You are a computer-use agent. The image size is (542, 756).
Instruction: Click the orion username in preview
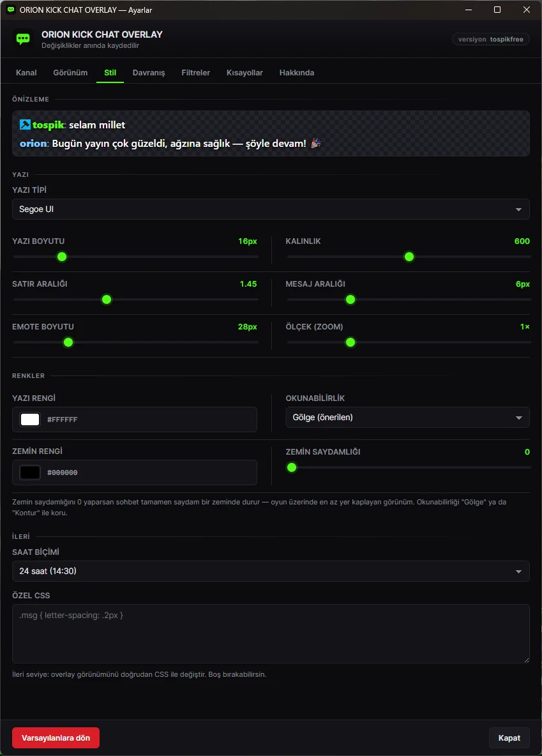pyautogui.click(x=34, y=143)
